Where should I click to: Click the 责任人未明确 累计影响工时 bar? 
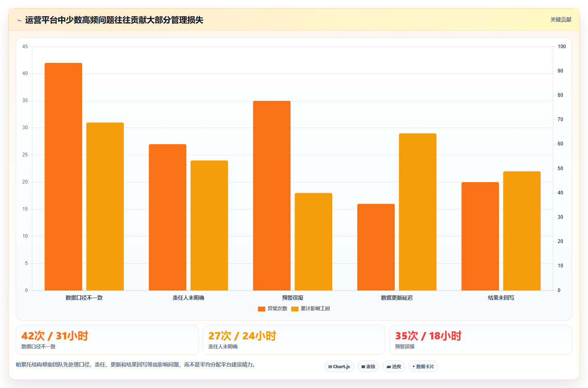click(x=209, y=225)
